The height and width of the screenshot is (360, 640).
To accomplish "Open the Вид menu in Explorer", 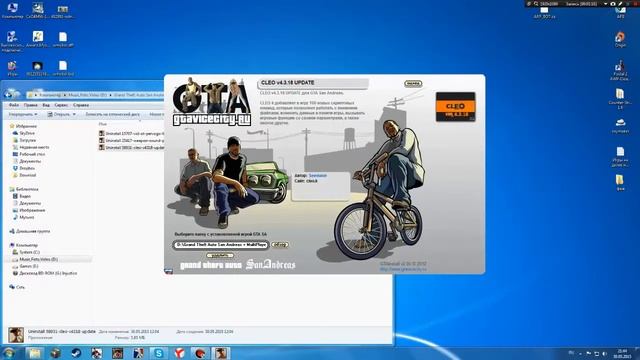I will coord(46,105).
